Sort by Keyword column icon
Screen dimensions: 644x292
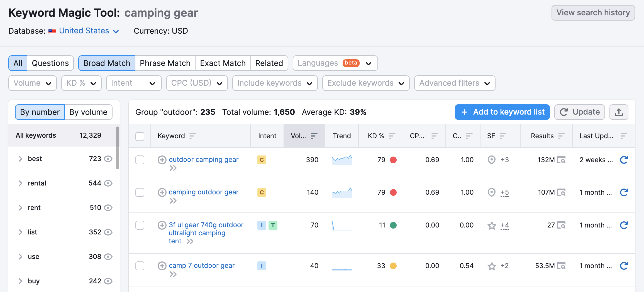tap(192, 136)
